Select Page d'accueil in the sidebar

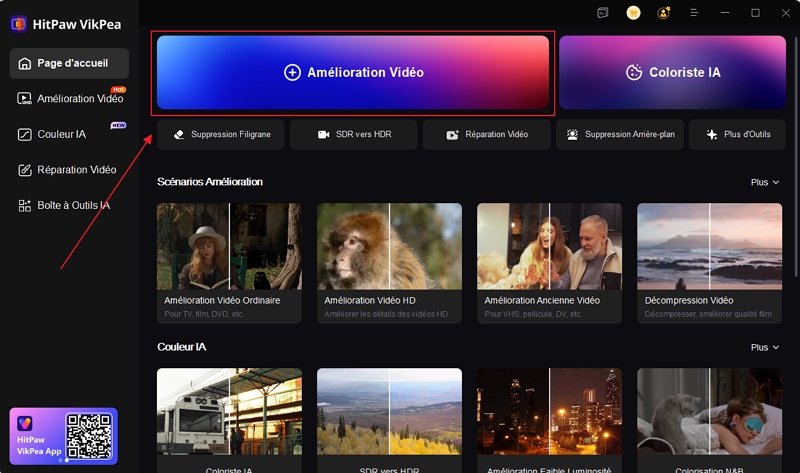point(70,63)
